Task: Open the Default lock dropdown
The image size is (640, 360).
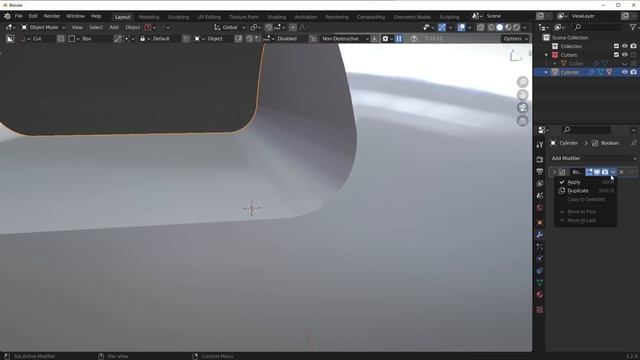Action: tap(159, 39)
